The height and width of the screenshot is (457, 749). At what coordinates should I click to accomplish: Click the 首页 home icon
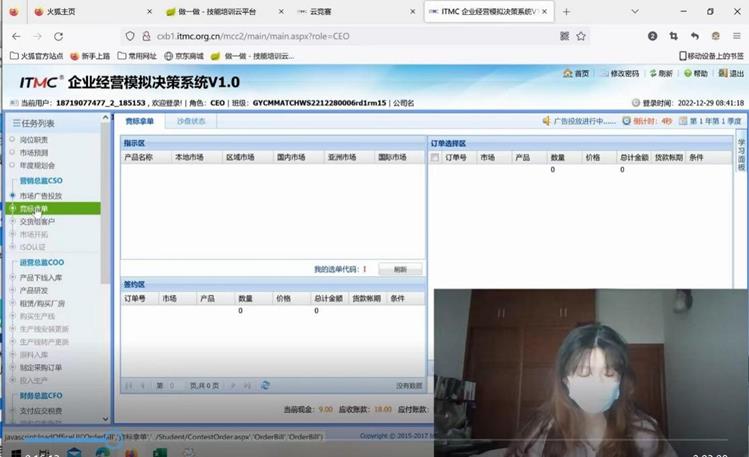[x=575, y=74]
